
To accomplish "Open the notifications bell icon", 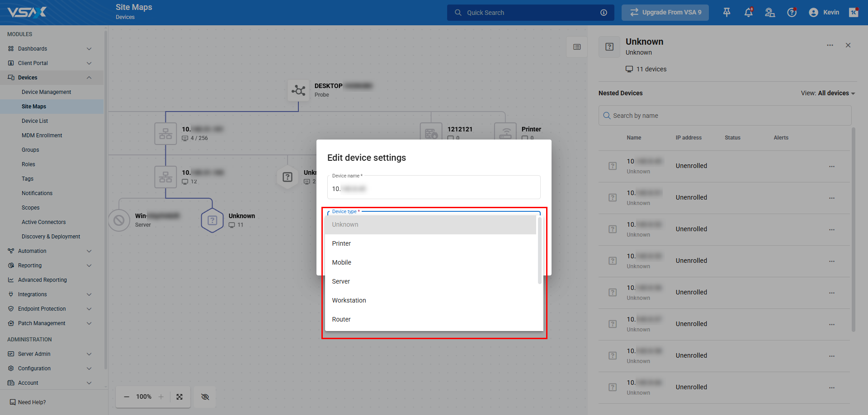I will click(748, 13).
